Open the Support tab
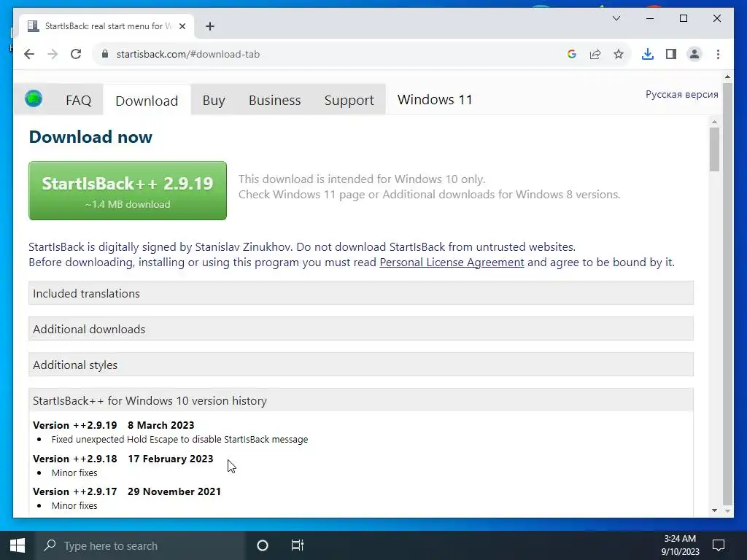 point(349,101)
